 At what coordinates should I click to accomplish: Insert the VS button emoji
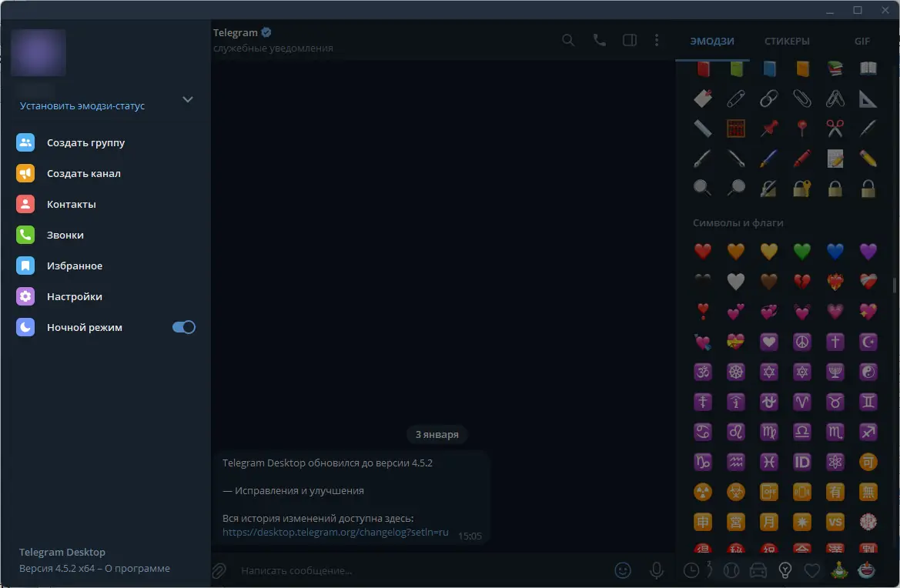pos(835,522)
